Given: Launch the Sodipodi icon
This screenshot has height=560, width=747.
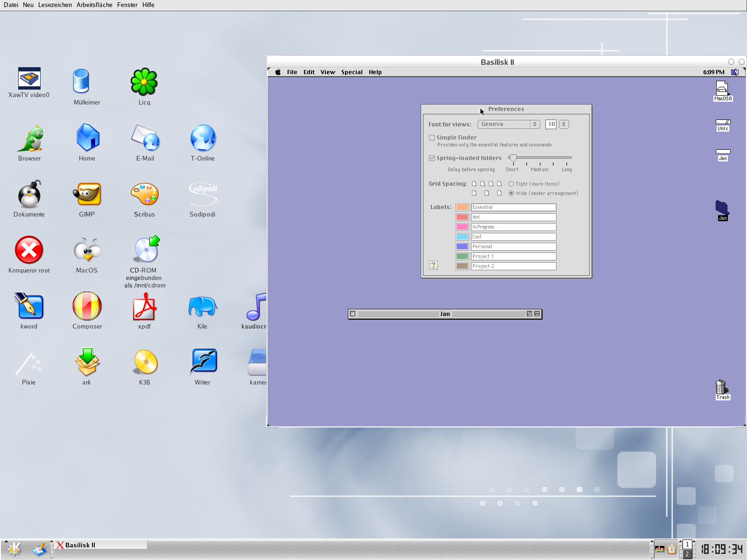Looking at the screenshot, I should point(203,194).
